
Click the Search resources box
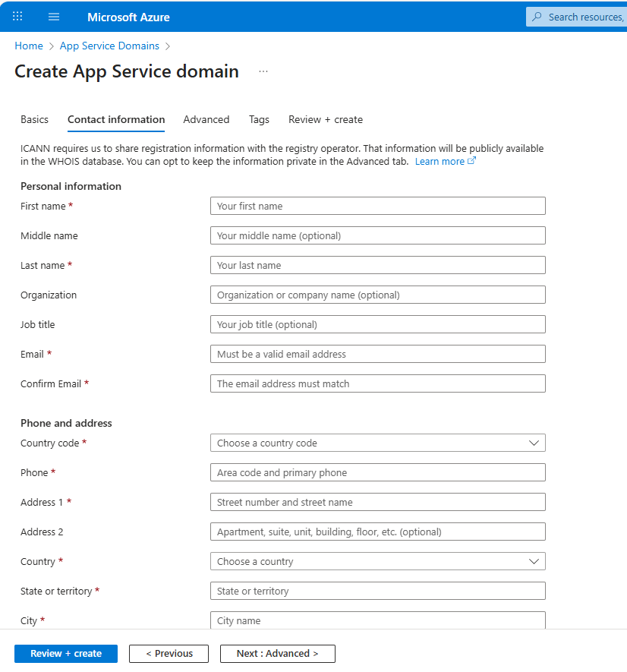coord(576,17)
